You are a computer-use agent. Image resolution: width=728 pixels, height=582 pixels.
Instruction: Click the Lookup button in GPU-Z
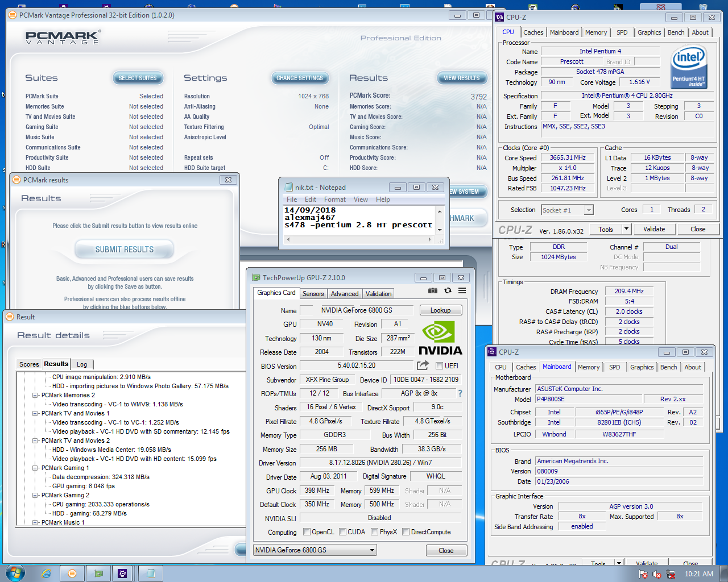(x=441, y=310)
